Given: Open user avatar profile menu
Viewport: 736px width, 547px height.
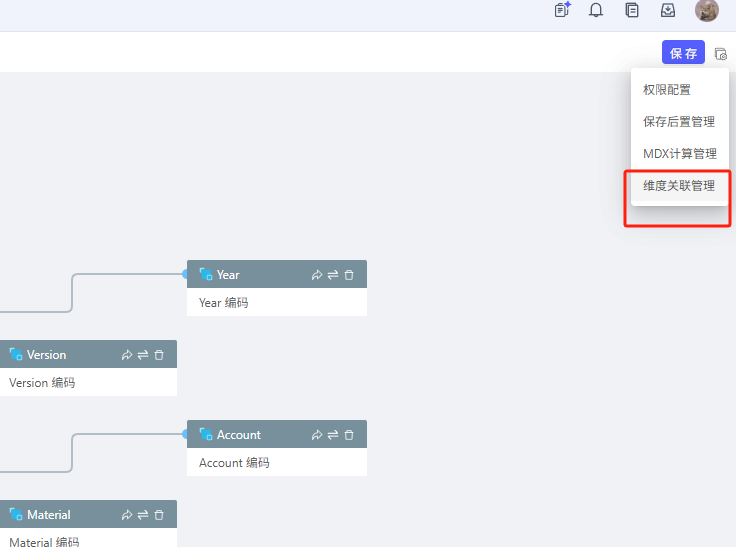Looking at the screenshot, I should click(x=706, y=10).
